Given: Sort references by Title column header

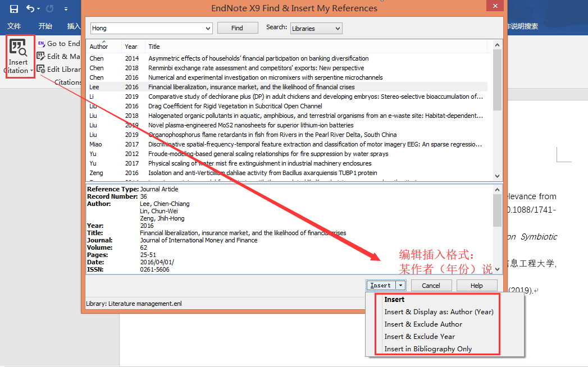Looking at the screenshot, I should (x=154, y=47).
